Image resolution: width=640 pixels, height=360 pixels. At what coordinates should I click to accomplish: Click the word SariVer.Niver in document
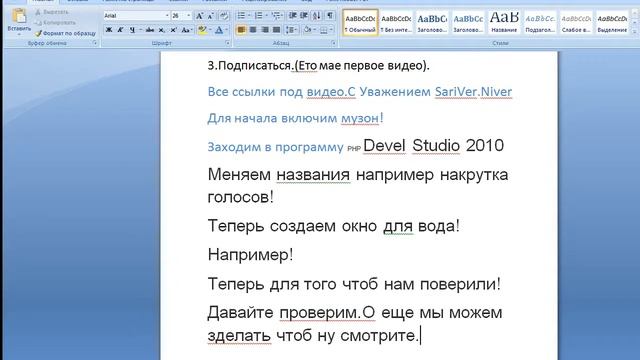(473, 92)
